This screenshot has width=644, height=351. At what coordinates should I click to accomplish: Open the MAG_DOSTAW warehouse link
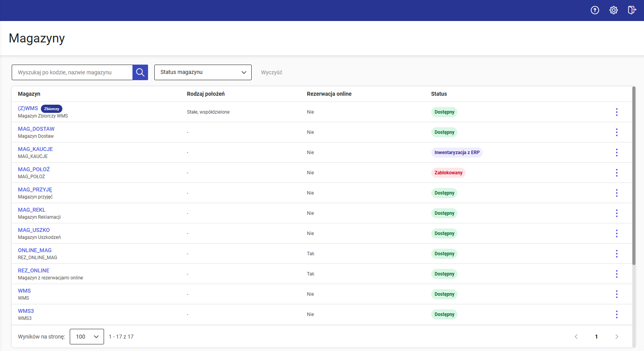tap(36, 129)
